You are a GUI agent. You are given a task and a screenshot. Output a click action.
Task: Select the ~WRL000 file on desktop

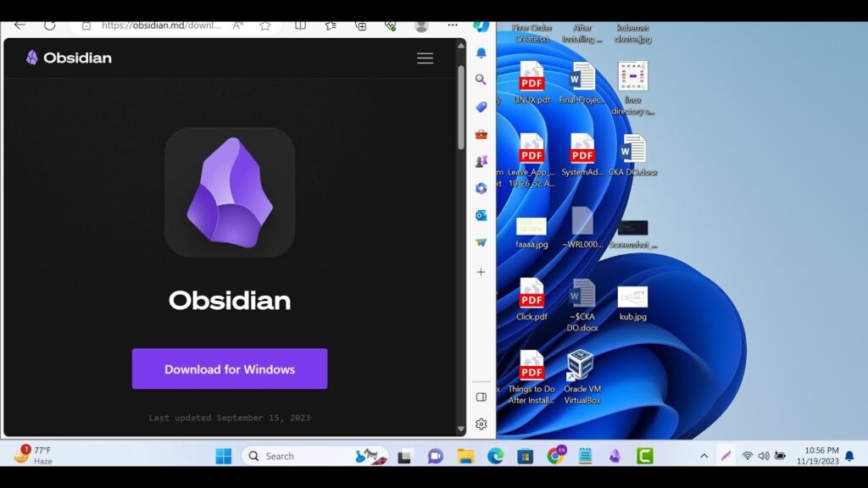pos(581,227)
